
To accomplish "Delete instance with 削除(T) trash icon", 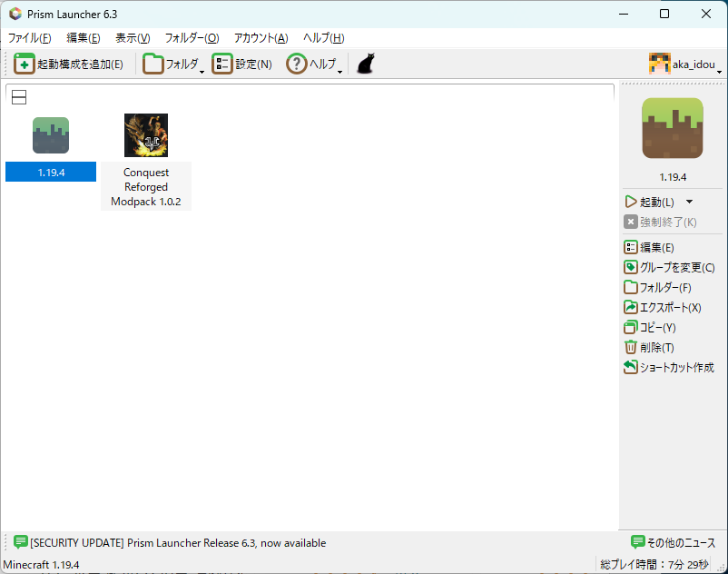I will [631, 347].
